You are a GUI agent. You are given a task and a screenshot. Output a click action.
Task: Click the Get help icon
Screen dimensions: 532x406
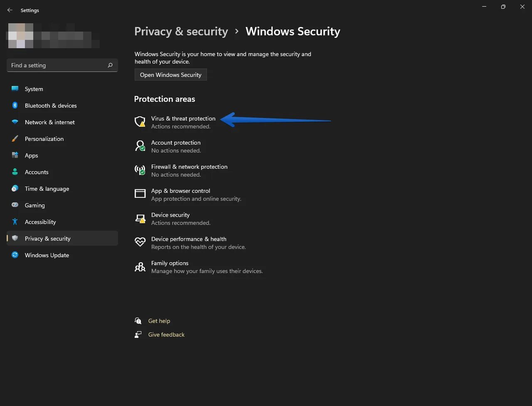click(138, 321)
